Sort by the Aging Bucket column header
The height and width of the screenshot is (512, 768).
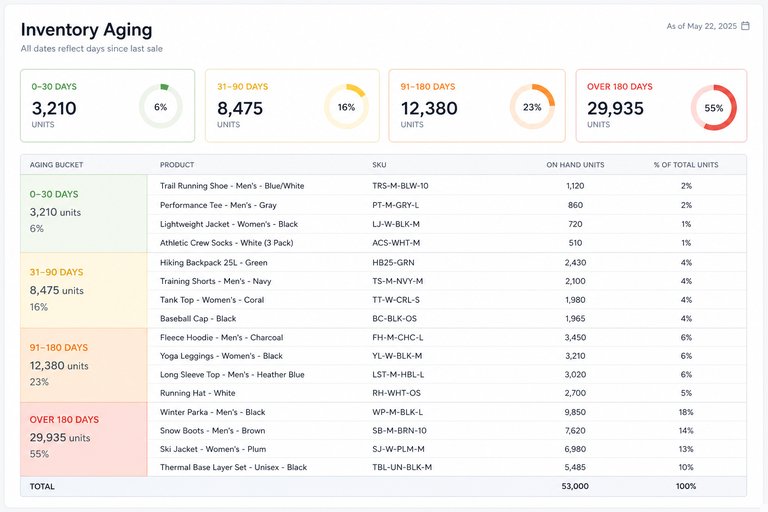(56, 165)
